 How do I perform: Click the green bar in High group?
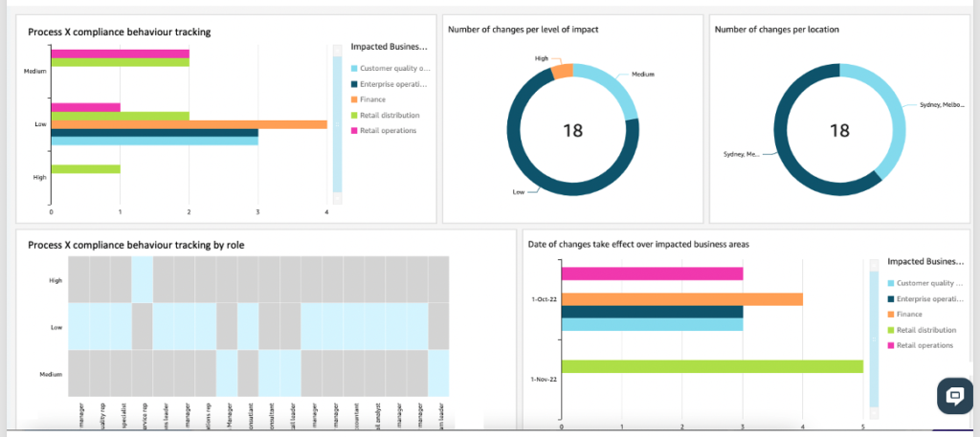point(85,169)
